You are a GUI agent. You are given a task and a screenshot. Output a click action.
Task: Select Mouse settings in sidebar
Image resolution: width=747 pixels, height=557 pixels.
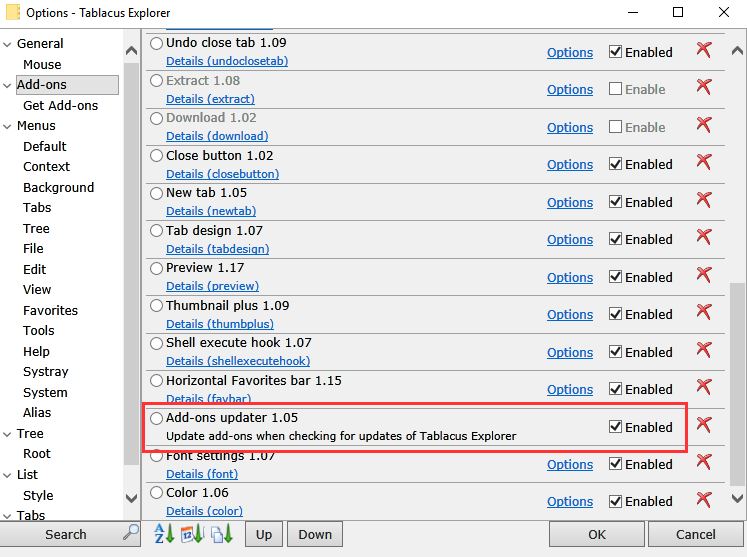(x=42, y=64)
